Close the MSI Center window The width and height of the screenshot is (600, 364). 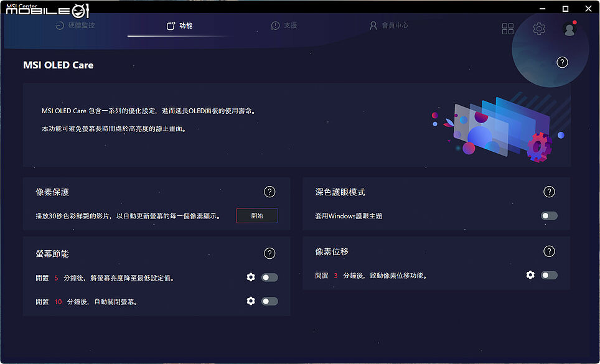pos(588,9)
